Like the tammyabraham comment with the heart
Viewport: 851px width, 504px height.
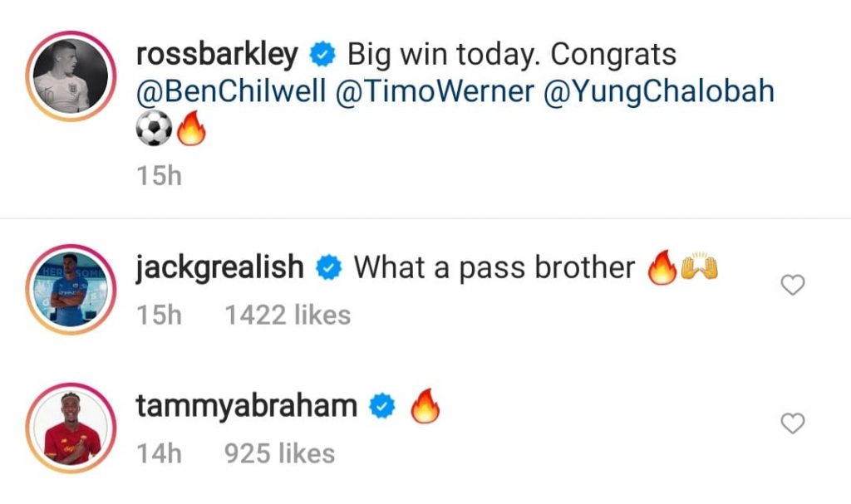point(792,423)
